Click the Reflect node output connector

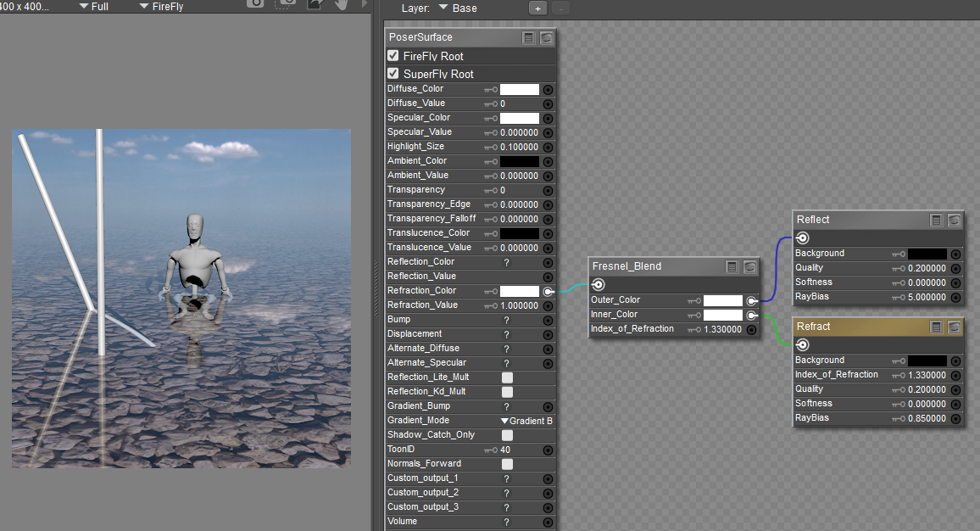[x=802, y=238]
